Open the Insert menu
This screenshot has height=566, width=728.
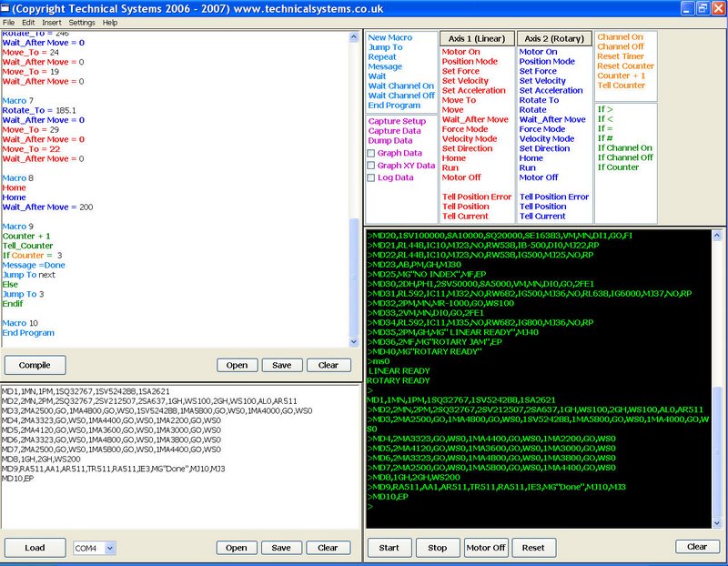click(x=52, y=22)
